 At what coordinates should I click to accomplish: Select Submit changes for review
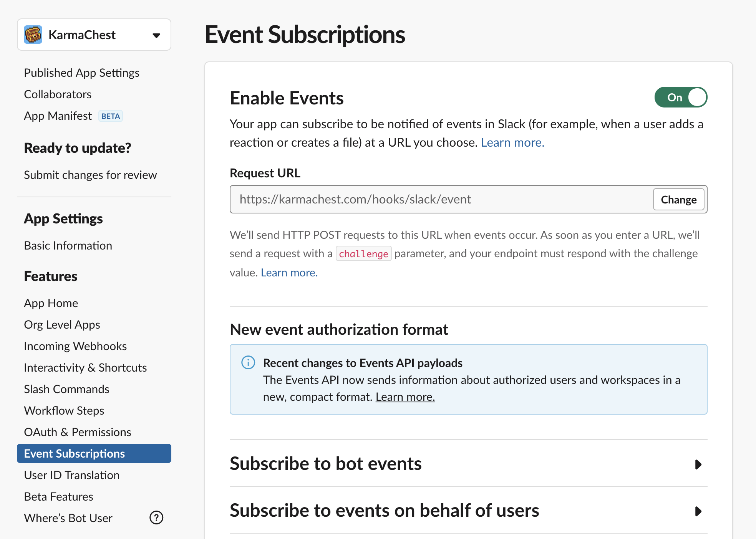point(90,175)
